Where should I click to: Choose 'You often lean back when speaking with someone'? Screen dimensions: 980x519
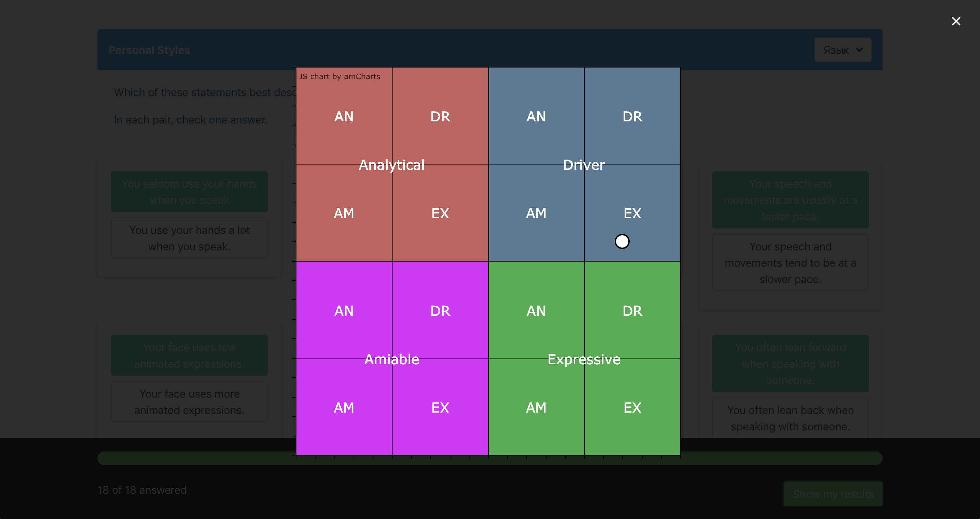point(790,418)
